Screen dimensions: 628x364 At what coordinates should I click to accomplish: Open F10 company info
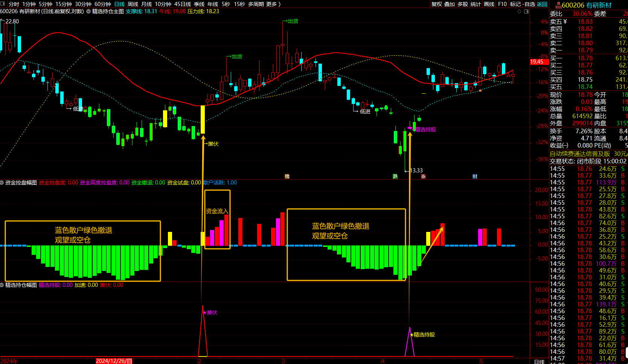pos(502,4)
